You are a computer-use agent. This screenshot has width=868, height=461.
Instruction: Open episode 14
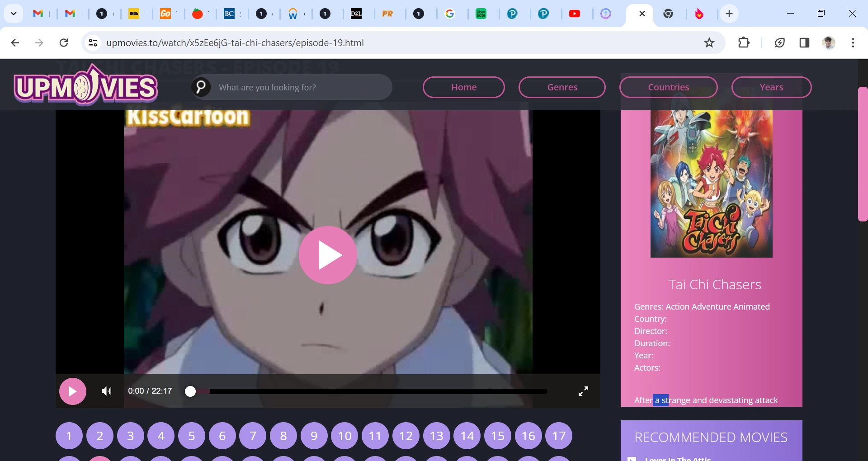point(467,436)
